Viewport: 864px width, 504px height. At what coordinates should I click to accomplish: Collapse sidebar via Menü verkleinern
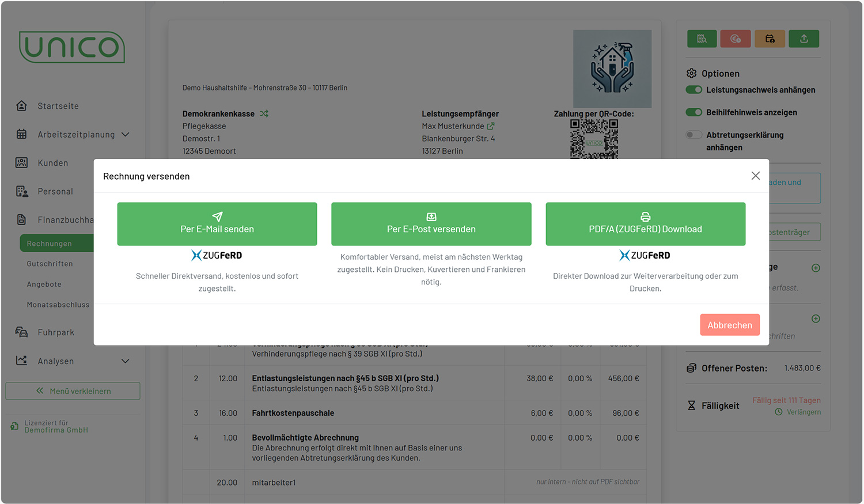click(73, 391)
